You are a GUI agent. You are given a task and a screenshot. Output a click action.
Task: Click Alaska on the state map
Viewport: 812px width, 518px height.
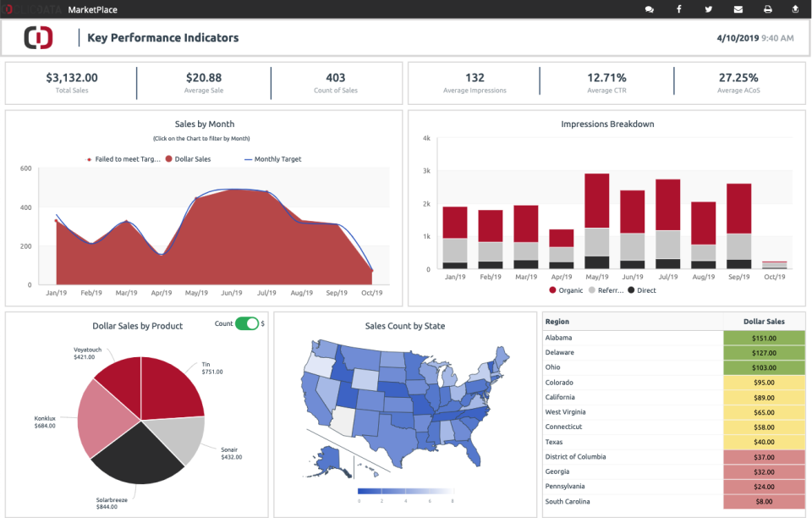coord(329,460)
